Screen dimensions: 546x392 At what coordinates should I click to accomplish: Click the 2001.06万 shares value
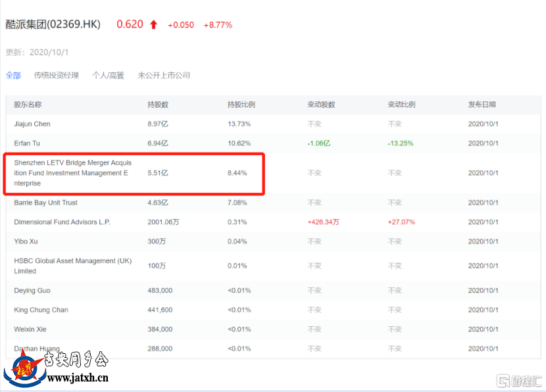pos(163,222)
